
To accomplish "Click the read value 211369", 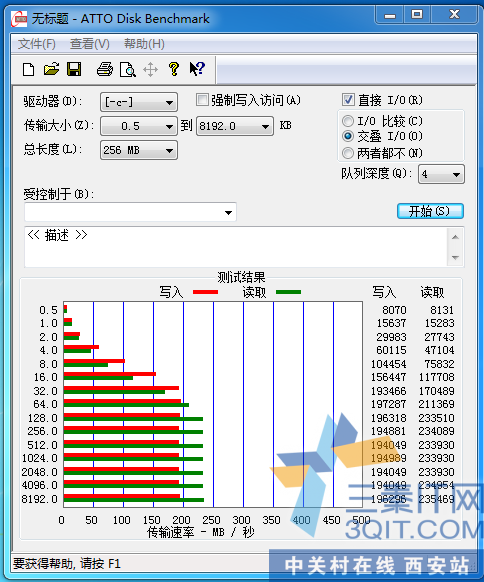I will [436, 404].
